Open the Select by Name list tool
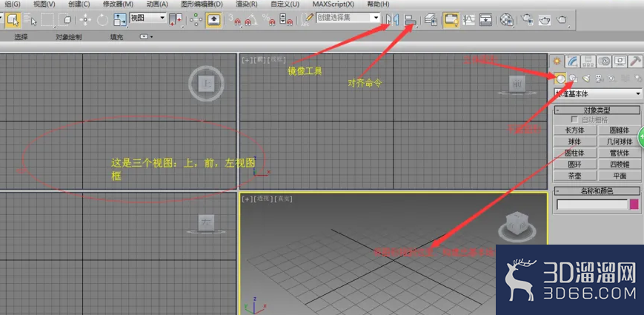The width and height of the screenshot is (644, 315). pyautogui.click(x=31, y=19)
